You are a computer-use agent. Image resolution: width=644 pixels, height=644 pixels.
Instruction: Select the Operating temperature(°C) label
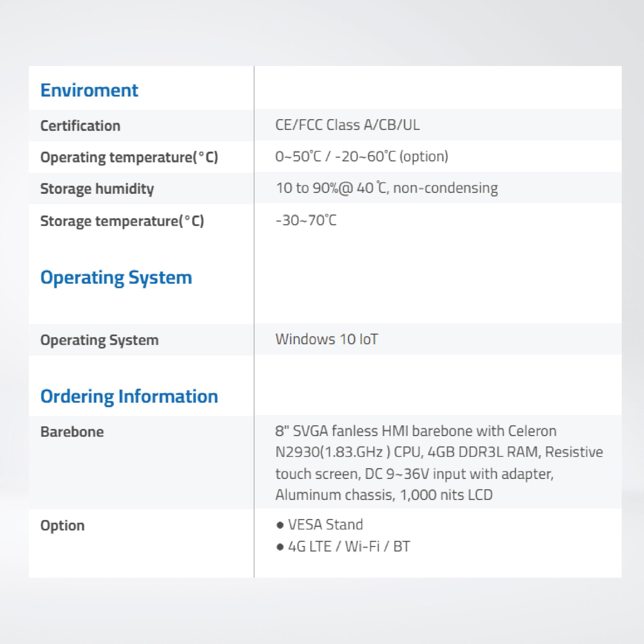point(129,157)
